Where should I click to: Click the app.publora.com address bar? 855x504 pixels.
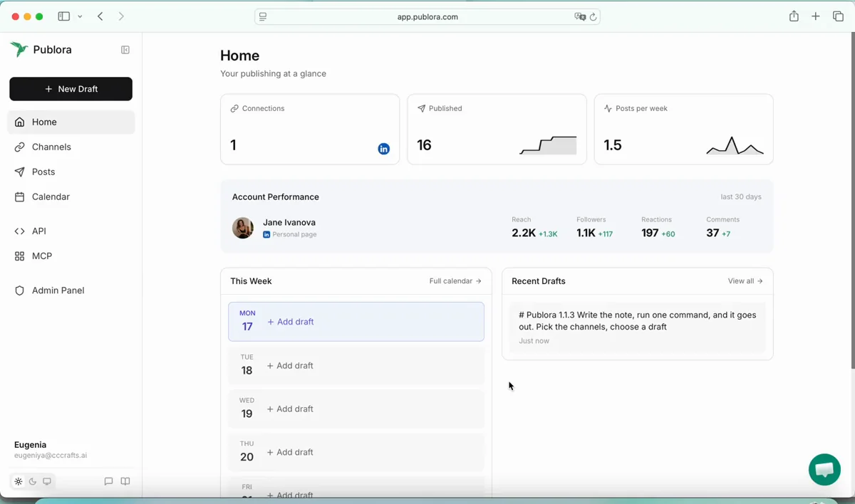tap(427, 17)
